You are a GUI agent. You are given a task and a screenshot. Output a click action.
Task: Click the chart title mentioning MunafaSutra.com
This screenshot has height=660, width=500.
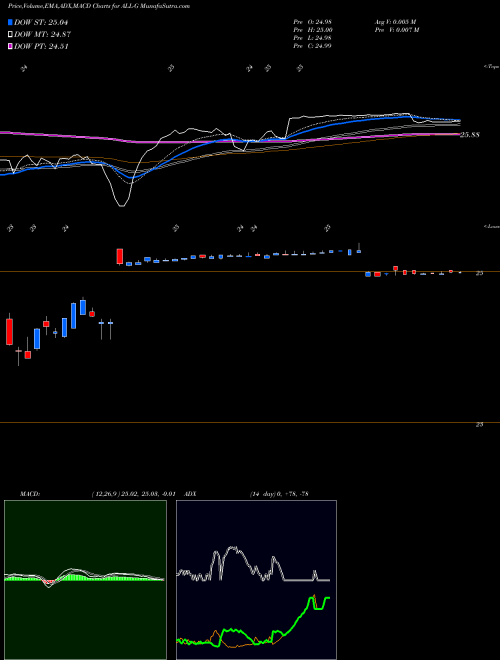click(x=99, y=6)
